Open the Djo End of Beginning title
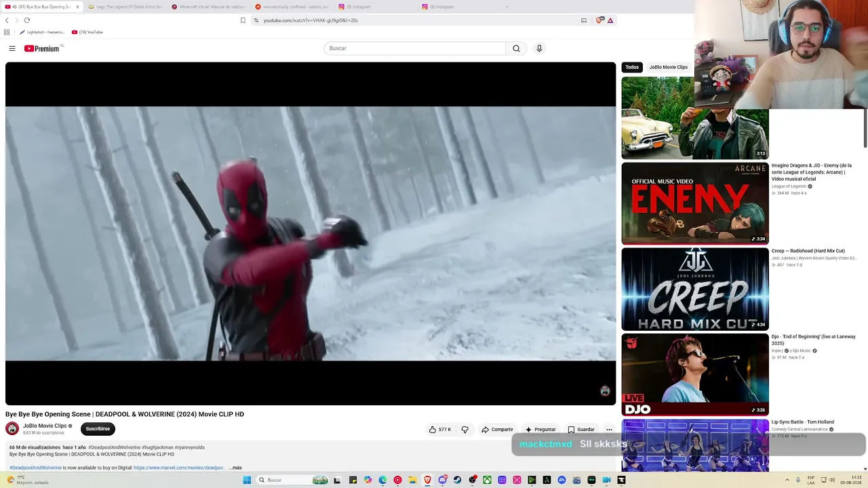The image size is (868, 488). [813, 340]
